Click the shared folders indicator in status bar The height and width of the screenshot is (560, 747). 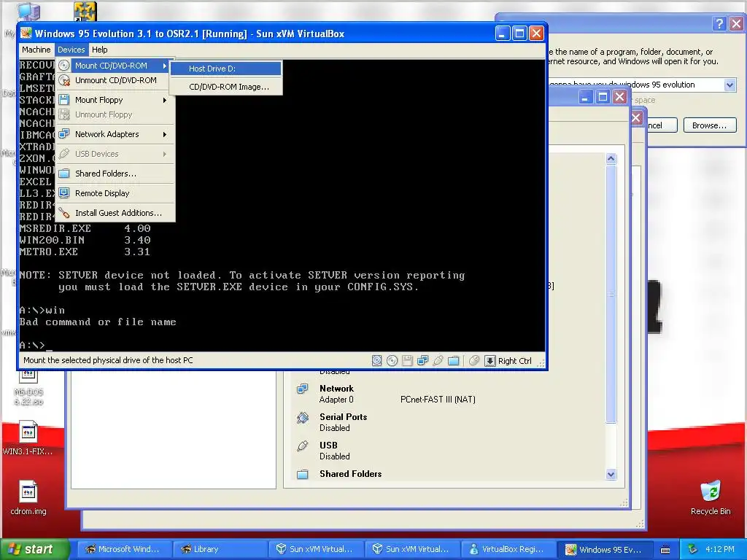(454, 360)
